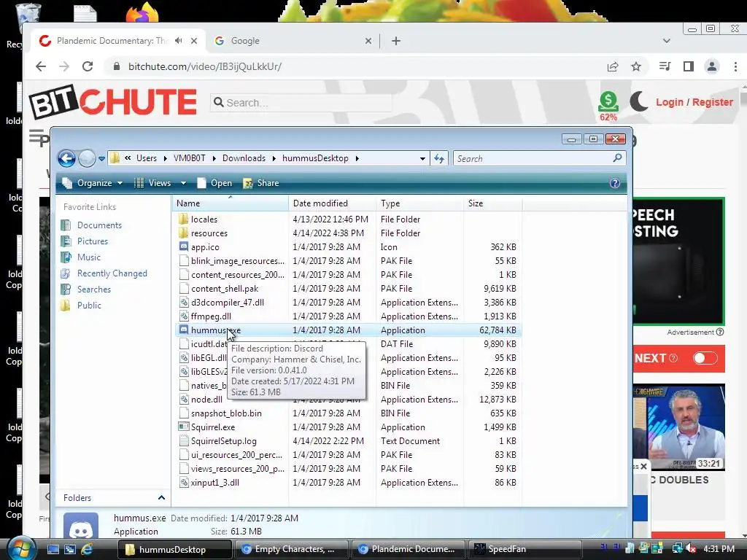Viewport: 747px width, 560px height.
Task: Select the Downloads breadcrumb segment
Action: click(x=244, y=158)
